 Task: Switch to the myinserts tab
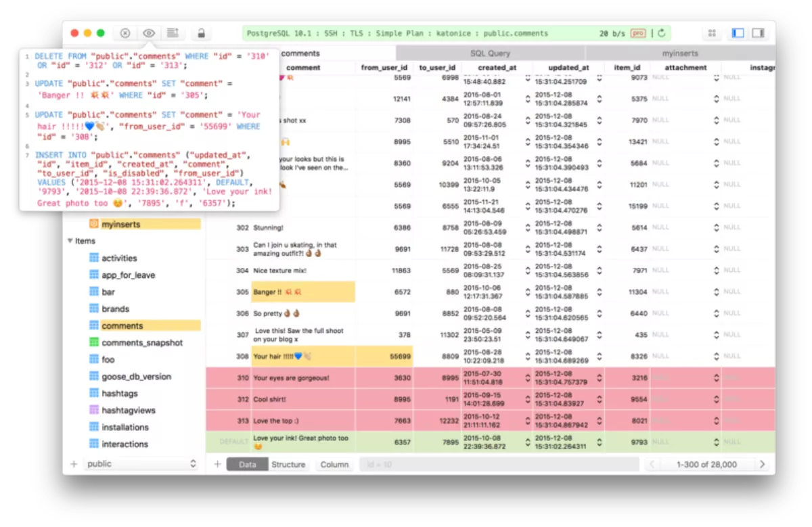[680, 53]
